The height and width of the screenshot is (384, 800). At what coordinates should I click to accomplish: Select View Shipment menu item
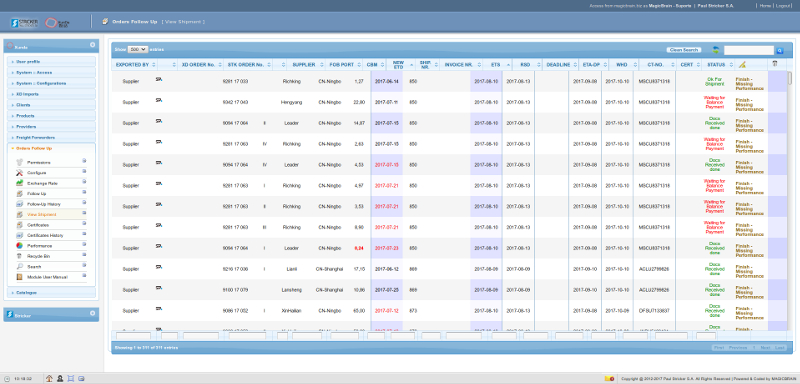click(41, 215)
